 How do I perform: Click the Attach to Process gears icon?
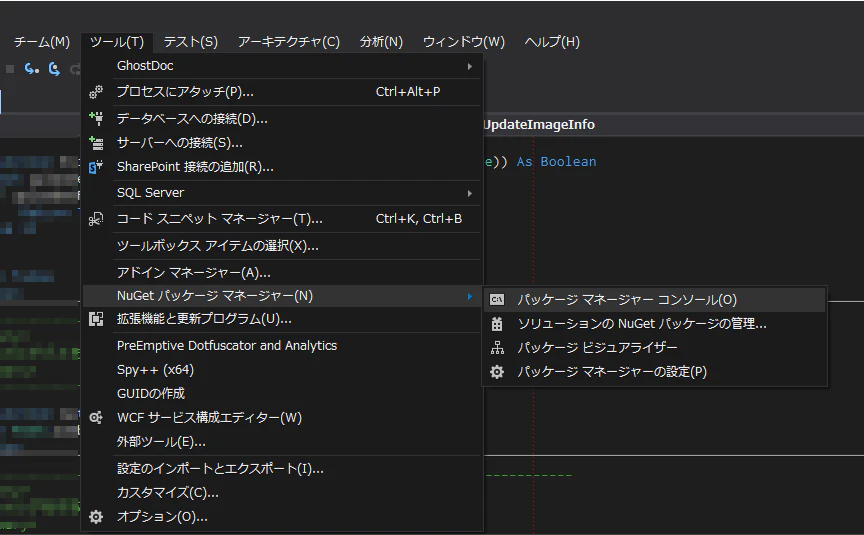tap(96, 92)
